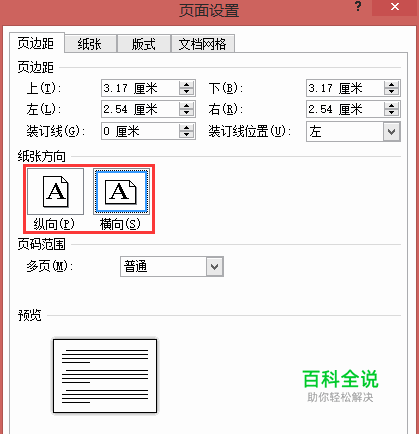
Task: Switch to the 纸张 tab
Action: [x=90, y=44]
